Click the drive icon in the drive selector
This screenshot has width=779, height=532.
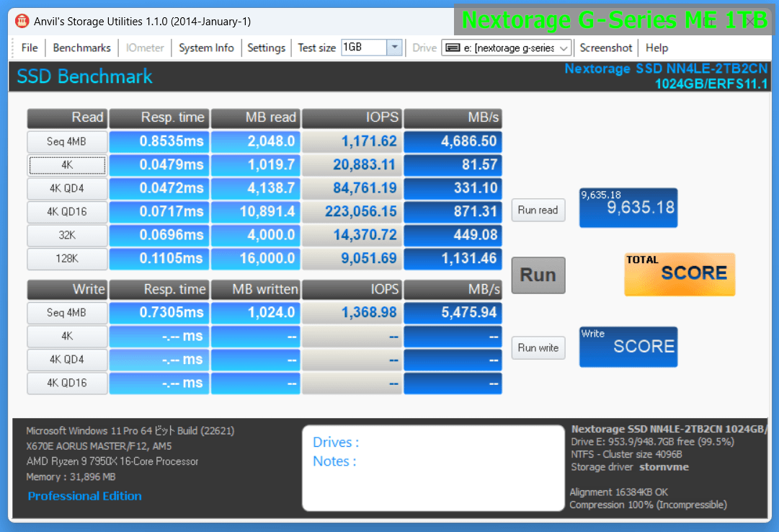click(x=453, y=48)
